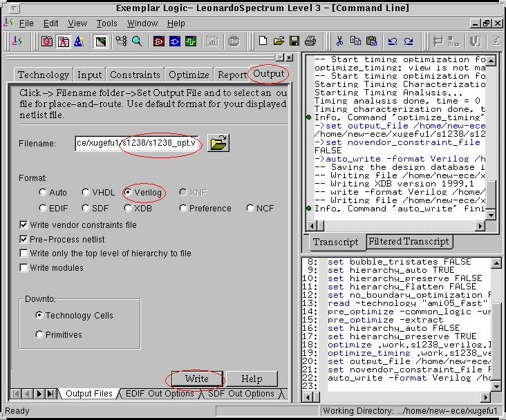This screenshot has height=420, width=506.
Task: Choose the XDB format option
Action: point(128,208)
